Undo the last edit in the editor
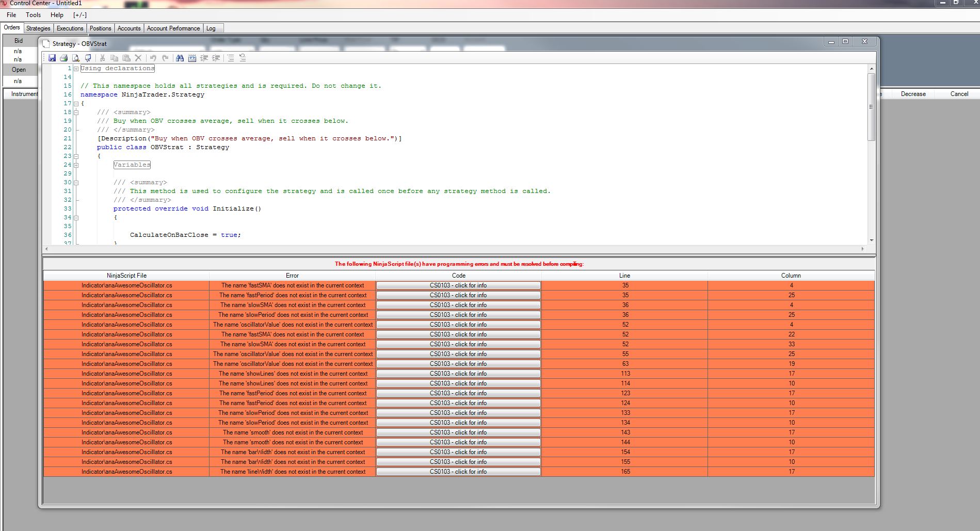The height and width of the screenshot is (531, 980). (153, 58)
